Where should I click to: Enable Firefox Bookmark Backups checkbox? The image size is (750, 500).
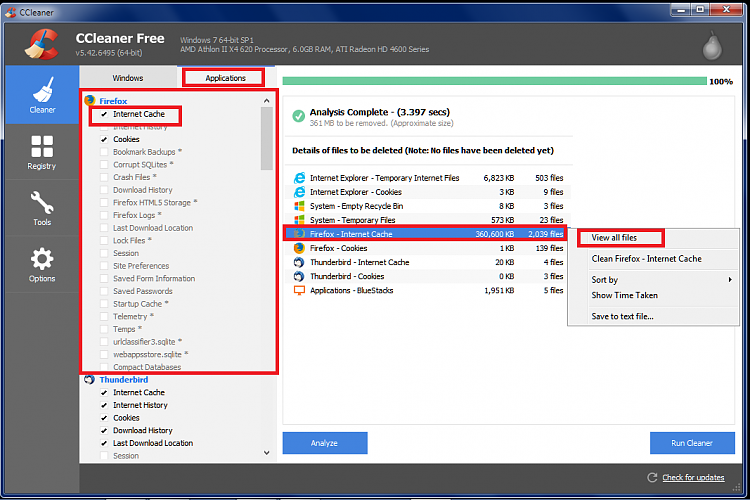[104, 152]
